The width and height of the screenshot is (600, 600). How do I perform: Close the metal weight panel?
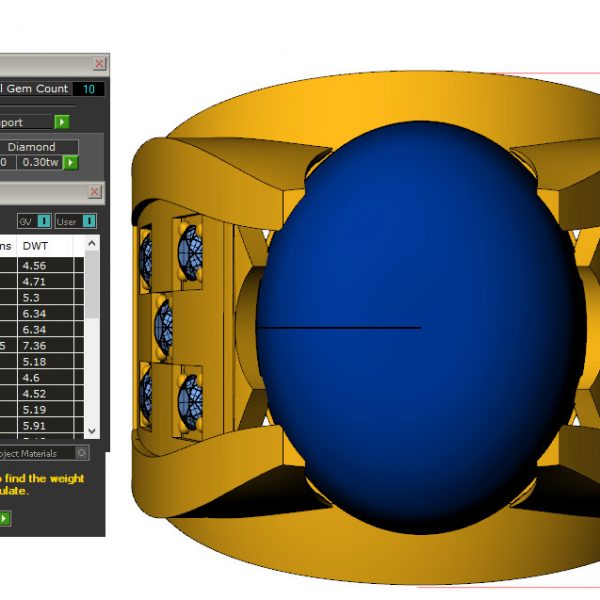95,192
